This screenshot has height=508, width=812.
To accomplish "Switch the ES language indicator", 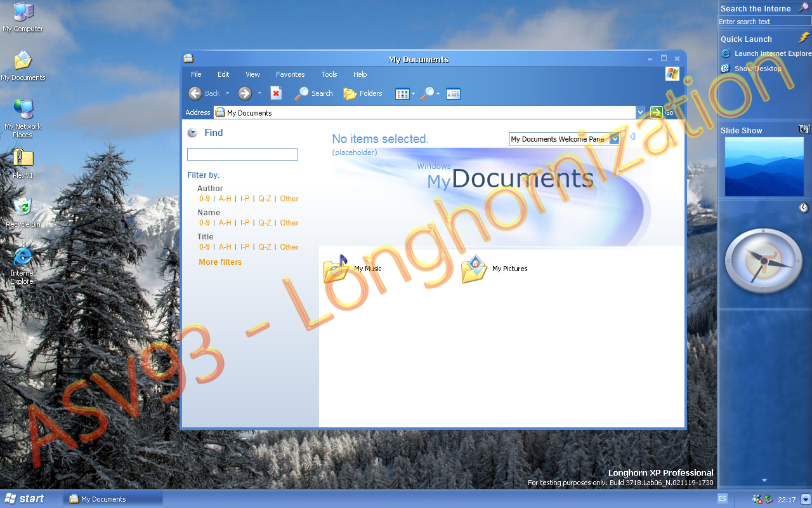I will click(x=721, y=499).
